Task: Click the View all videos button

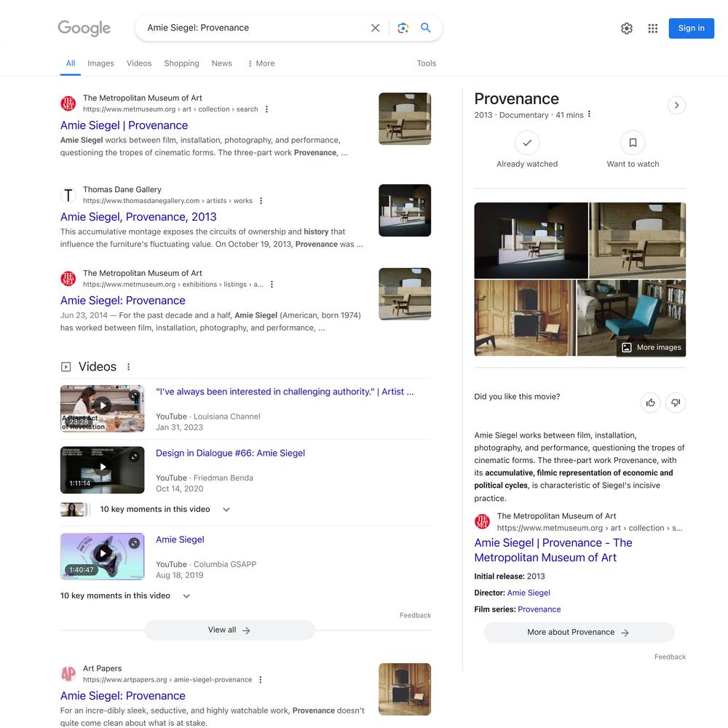Action: (229, 630)
